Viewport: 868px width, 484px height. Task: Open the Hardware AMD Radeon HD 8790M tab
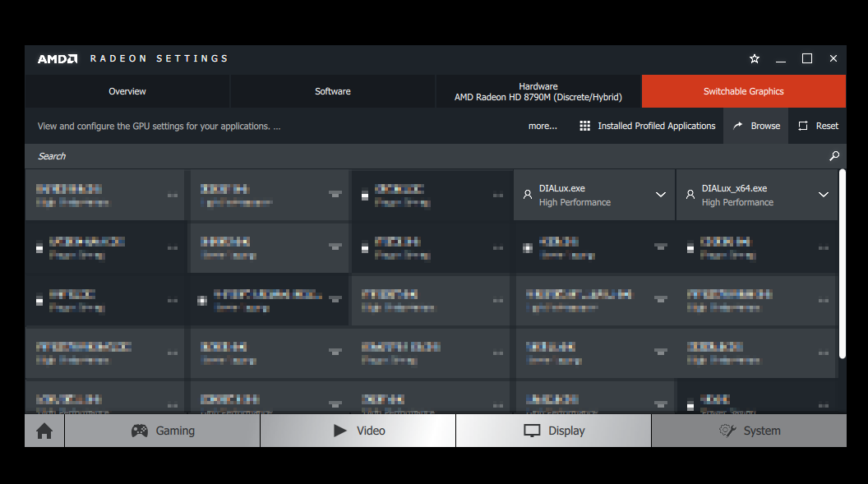coord(538,91)
